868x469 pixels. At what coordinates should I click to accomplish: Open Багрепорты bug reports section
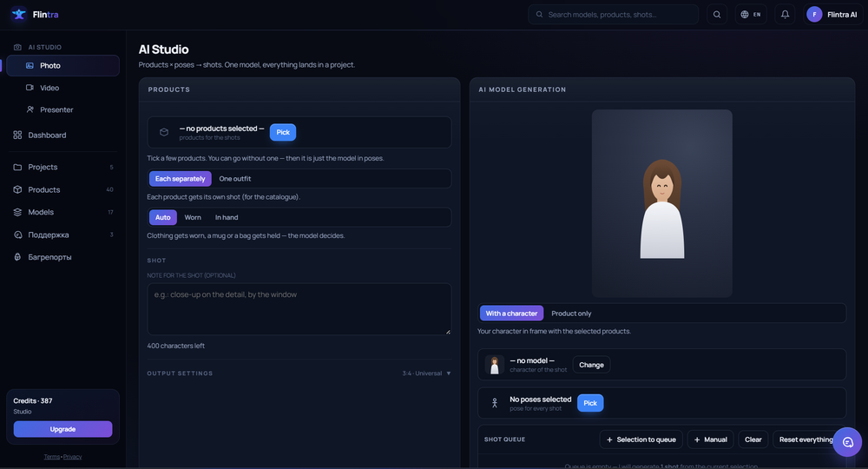[63, 257]
